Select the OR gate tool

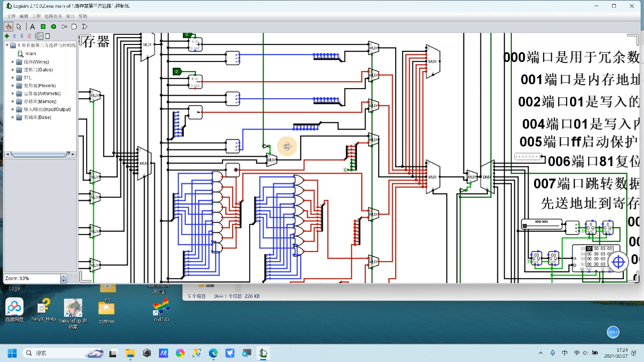(x=85, y=26)
